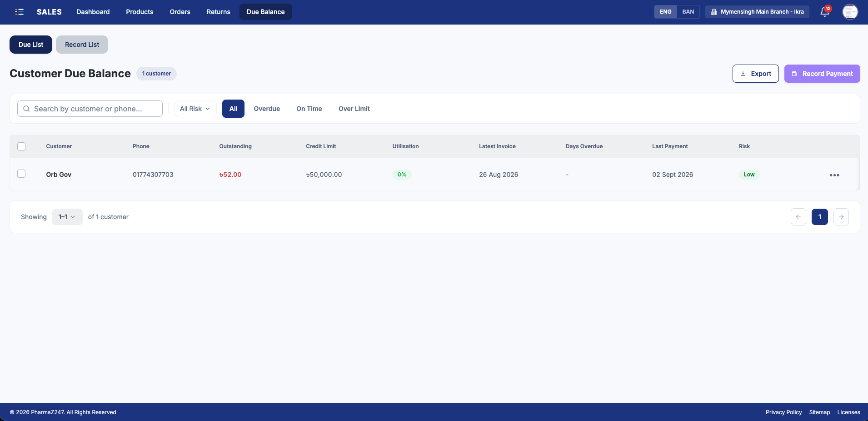Click the outstanding amount ৳52.00
868x421 pixels.
tap(230, 175)
